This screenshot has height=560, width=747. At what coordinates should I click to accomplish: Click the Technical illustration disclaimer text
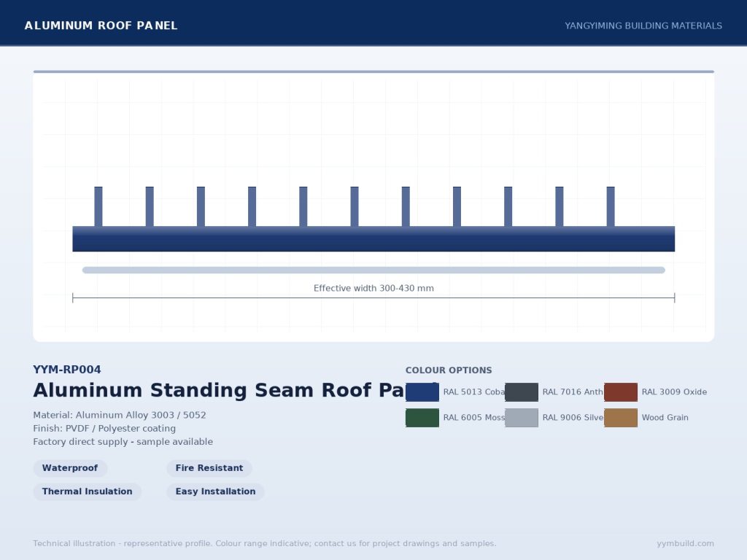click(264, 543)
